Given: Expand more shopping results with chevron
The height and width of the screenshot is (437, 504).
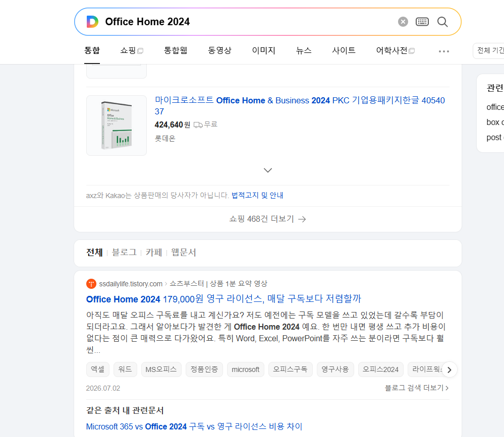Looking at the screenshot, I should 268,170.
